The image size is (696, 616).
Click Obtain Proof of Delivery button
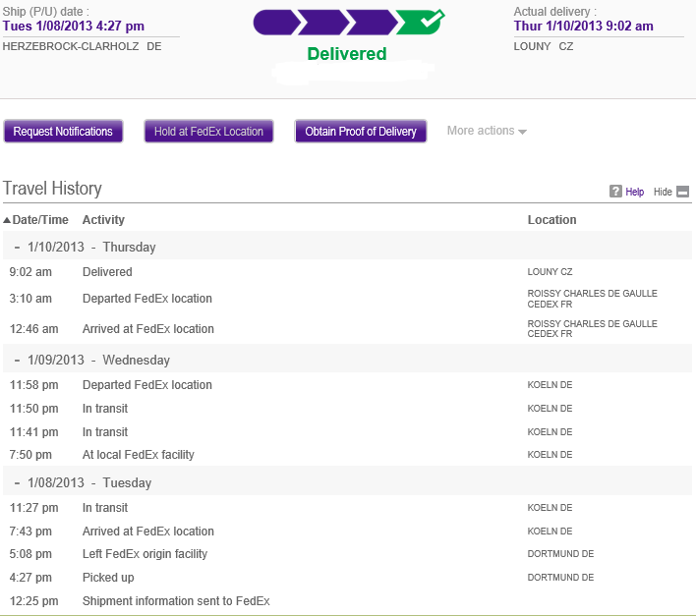click(x=360, y=132)
